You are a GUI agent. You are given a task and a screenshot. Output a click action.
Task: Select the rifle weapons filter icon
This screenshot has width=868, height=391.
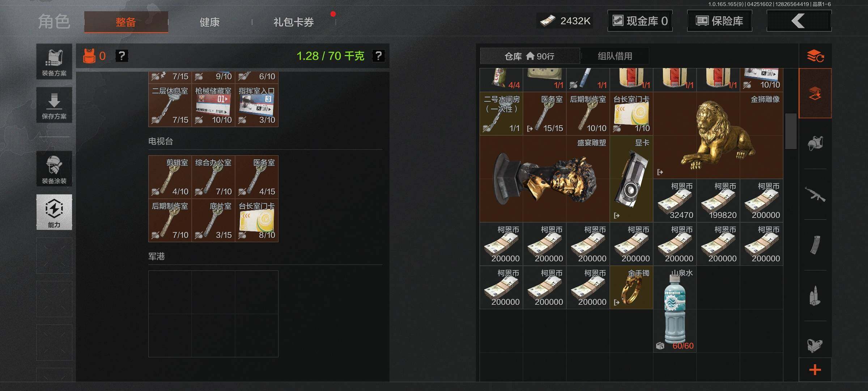coord(815,194)
